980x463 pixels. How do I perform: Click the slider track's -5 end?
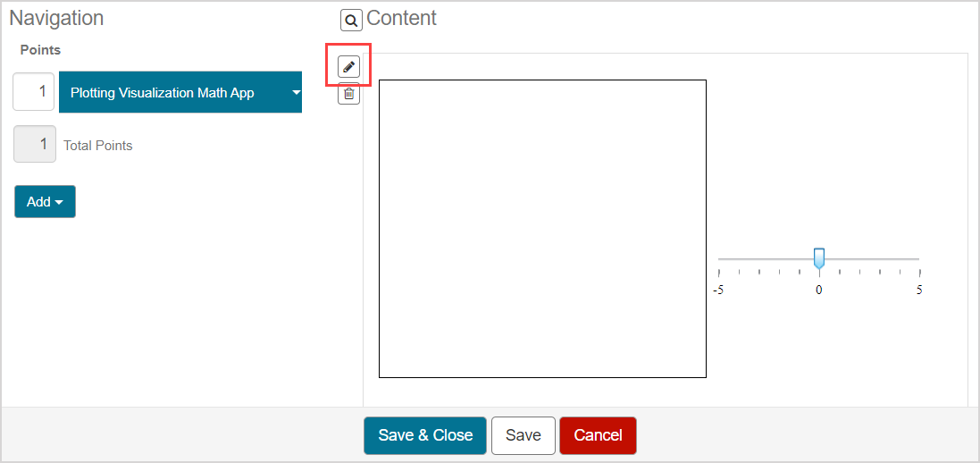coord(719,259)
